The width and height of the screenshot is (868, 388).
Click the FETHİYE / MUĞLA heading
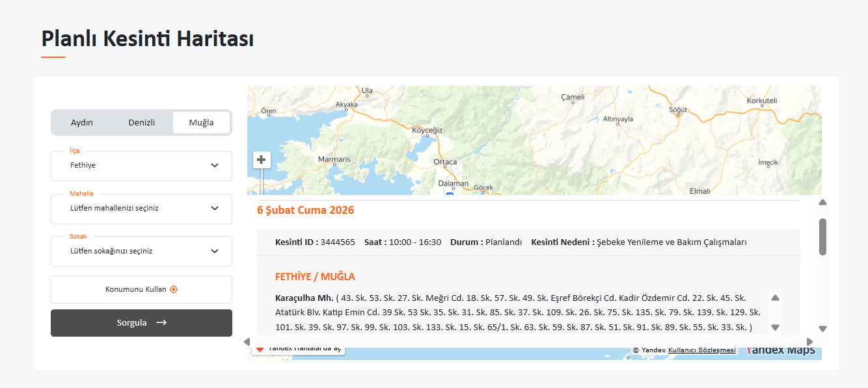coord(315,277)
